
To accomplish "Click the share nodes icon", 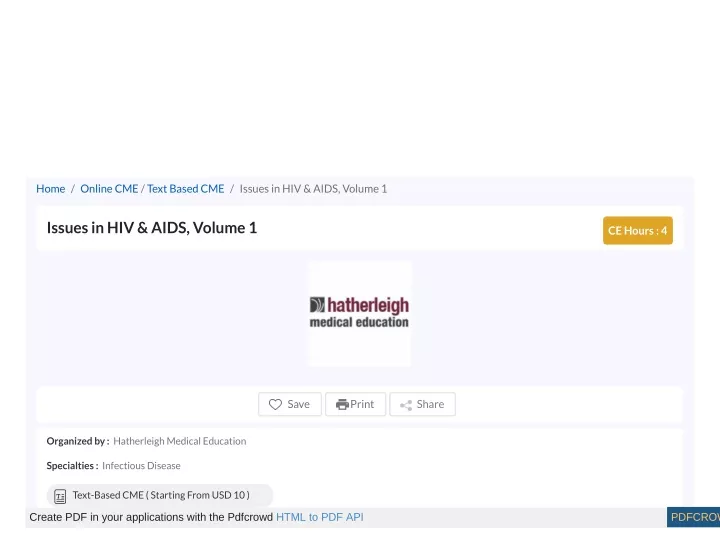I will [x=406, y=405].
